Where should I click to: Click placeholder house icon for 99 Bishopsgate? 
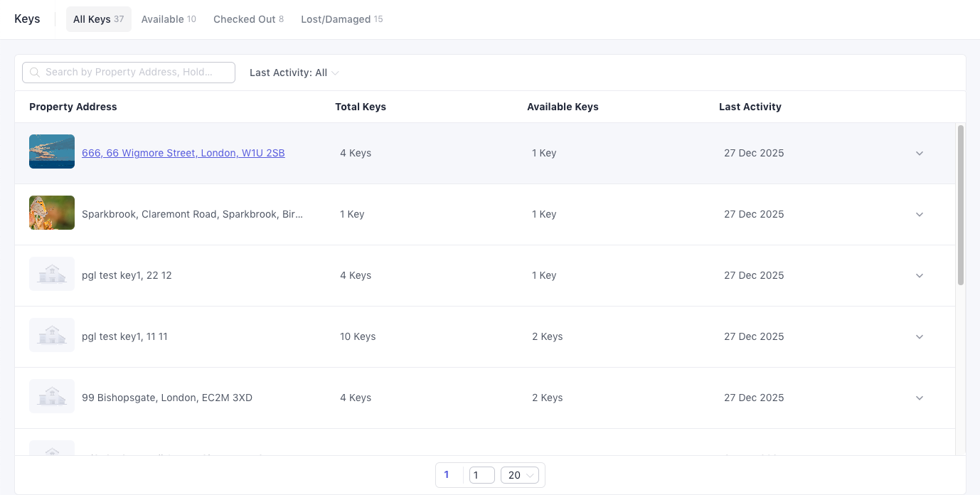pyautogui.click(x=52, y=396)
